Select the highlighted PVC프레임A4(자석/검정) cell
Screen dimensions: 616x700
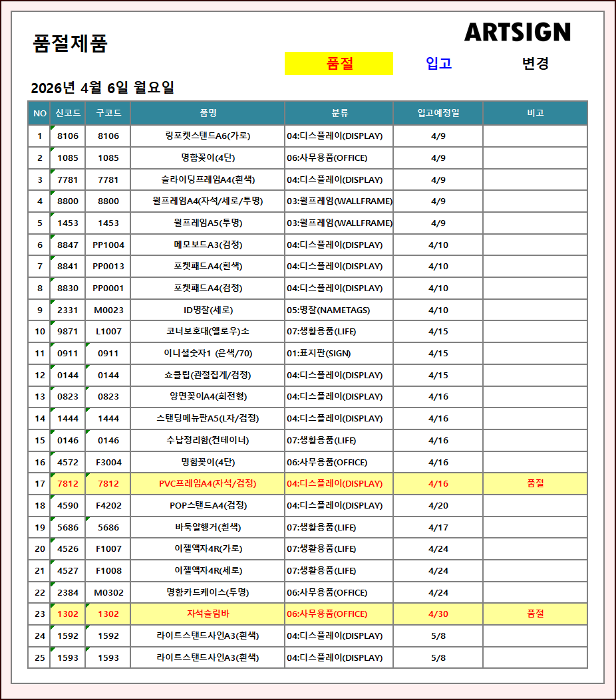[208, 484]
